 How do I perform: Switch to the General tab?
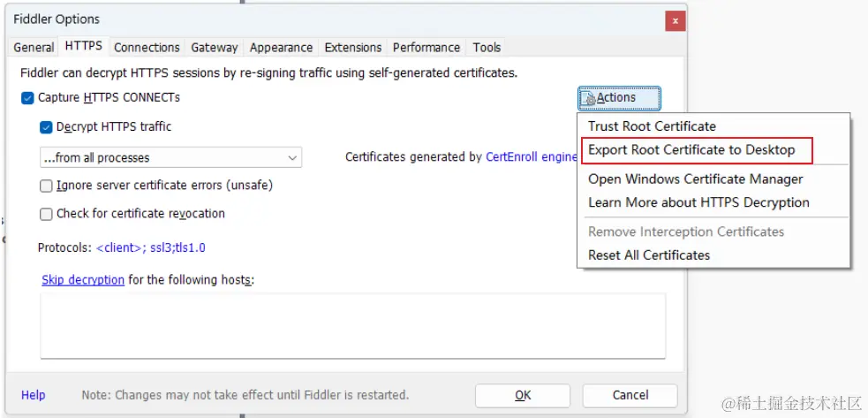click(x=34, y=48)
